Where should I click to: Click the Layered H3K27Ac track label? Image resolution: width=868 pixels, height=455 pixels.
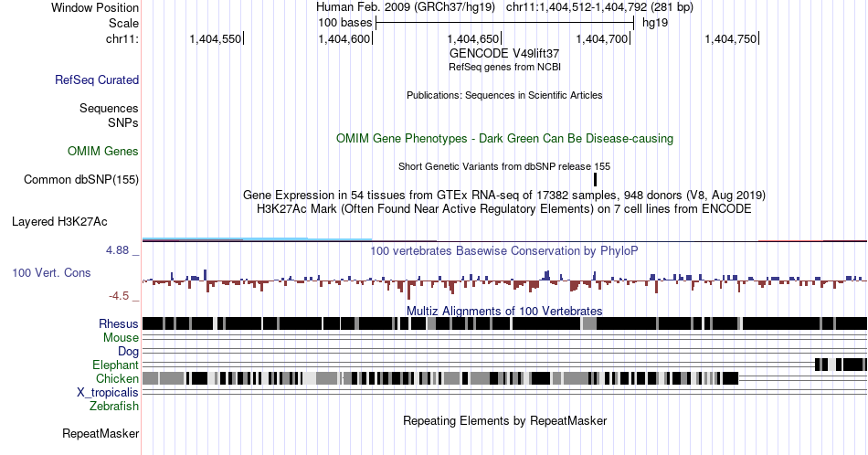[59, 221]
